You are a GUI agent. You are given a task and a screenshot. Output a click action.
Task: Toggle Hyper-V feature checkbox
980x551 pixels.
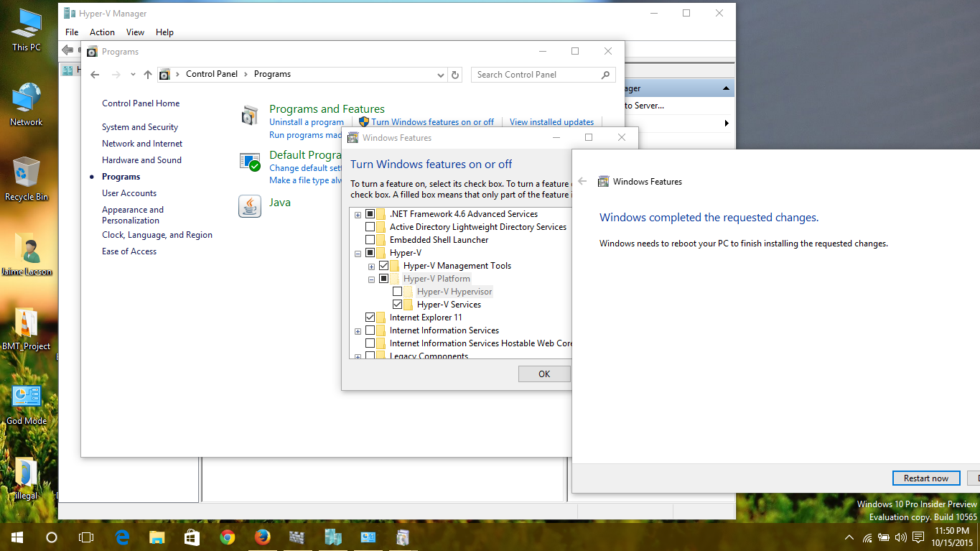click(370, 253)
